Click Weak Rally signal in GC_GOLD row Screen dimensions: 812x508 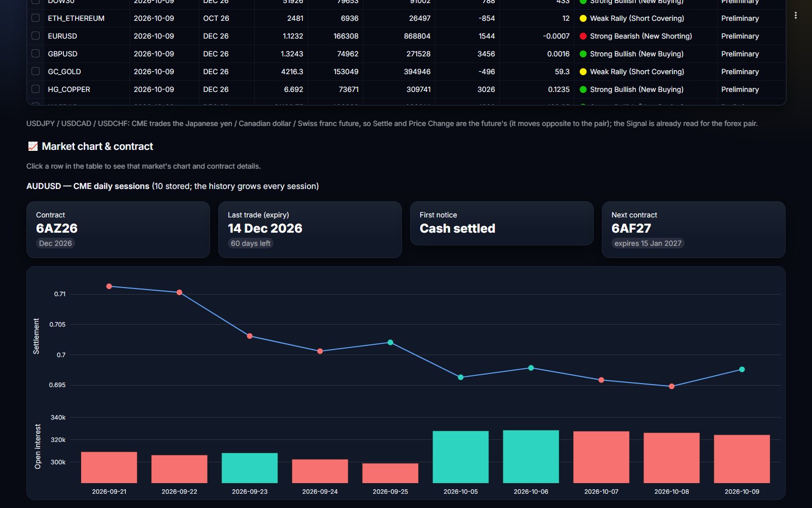tap(637, 72)
